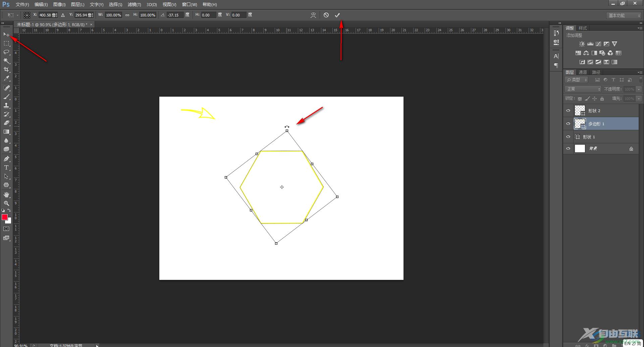Add Curves adjustment
Image resolution: width=644 pixels, height=347 pixels.
point(598,44)
